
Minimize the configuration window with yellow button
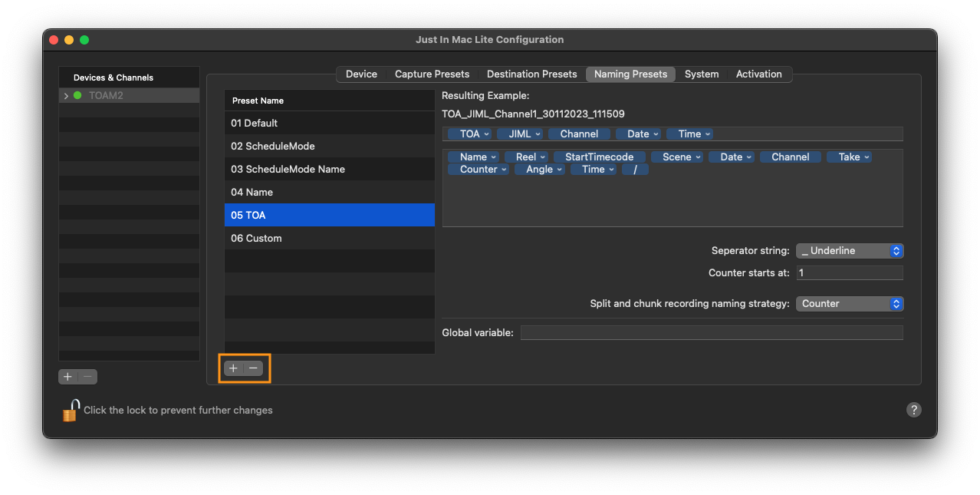pos(69,40)
